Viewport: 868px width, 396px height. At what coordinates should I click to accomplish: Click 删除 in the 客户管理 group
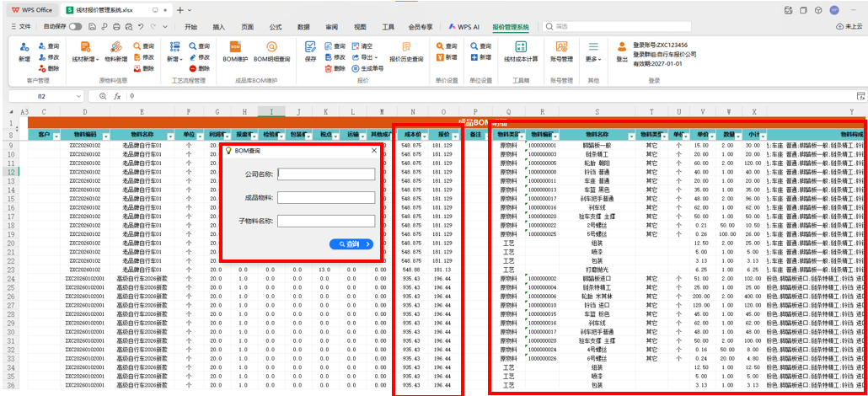click(49, 69)
